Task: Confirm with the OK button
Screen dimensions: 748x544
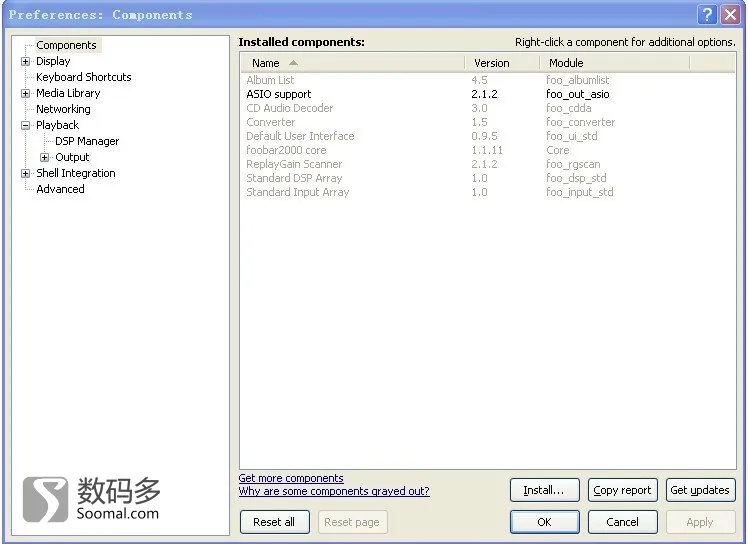Action: pyautogui.click(x=544, y=522)
